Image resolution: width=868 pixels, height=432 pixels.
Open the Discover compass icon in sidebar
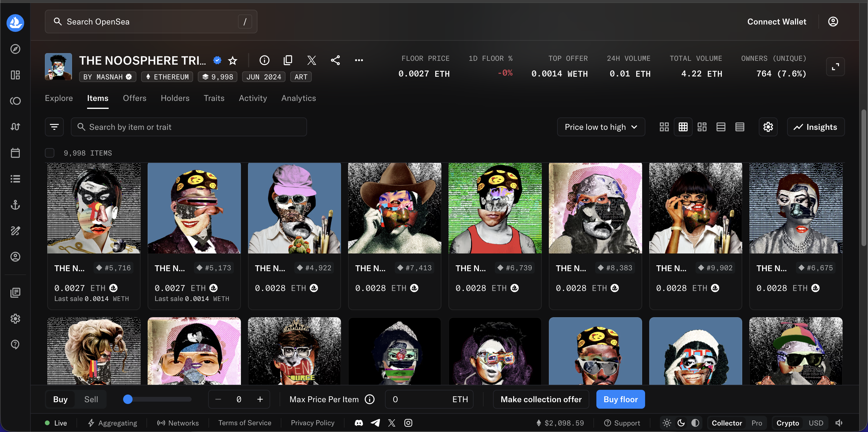tap(15, 49)
